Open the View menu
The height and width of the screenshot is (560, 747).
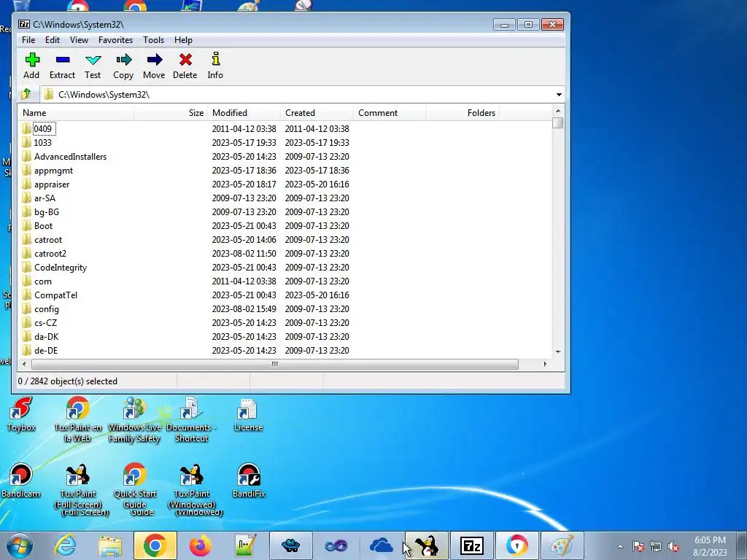[79, 40]
